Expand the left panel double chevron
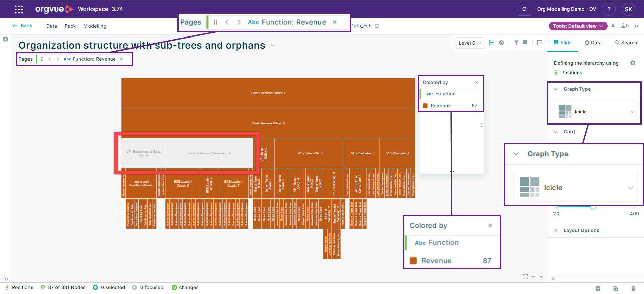 6,279
